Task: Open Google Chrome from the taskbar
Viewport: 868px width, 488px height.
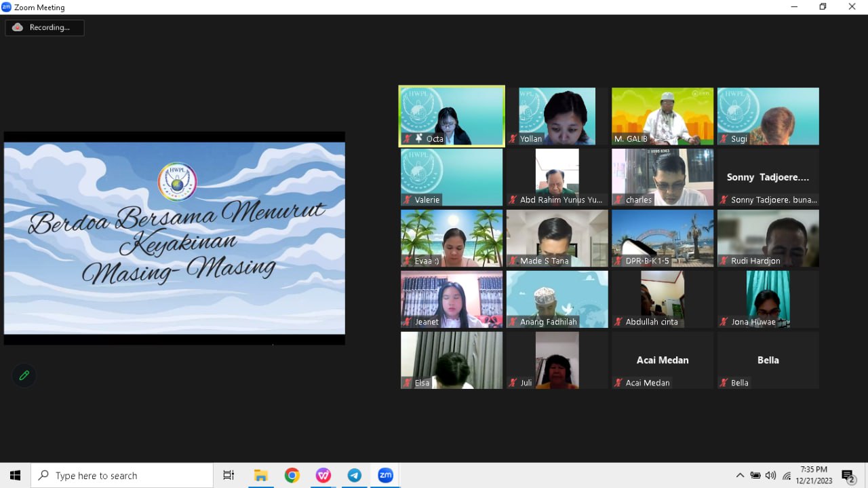Action: tap(292, 475)
